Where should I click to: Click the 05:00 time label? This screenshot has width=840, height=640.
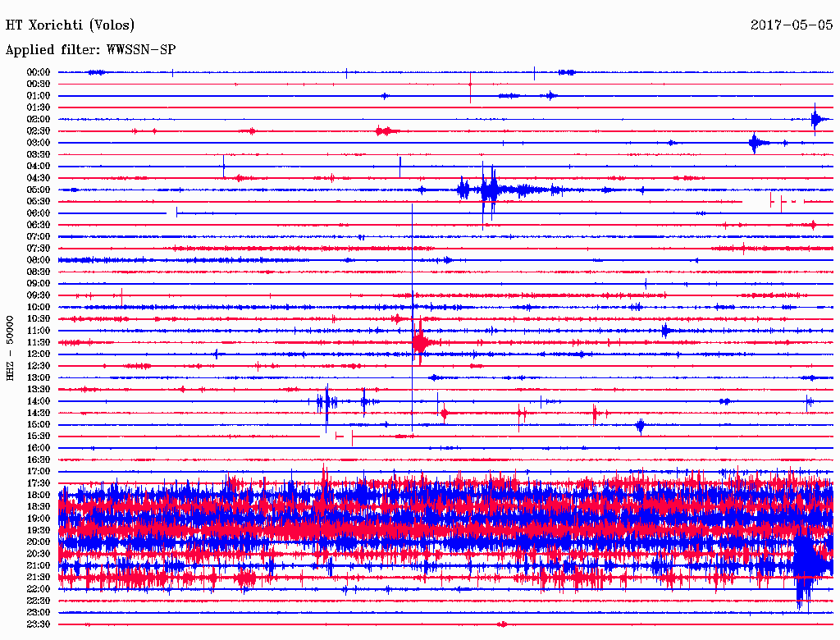39,190
